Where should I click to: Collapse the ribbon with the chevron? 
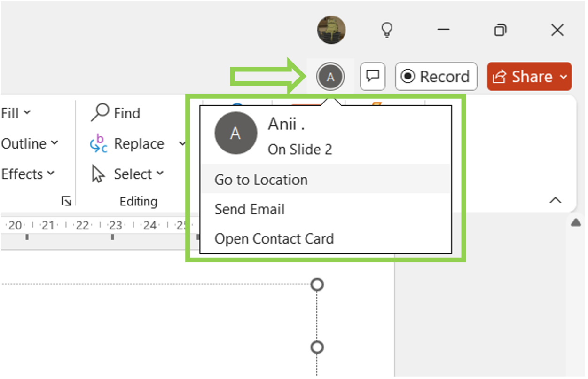555,199
